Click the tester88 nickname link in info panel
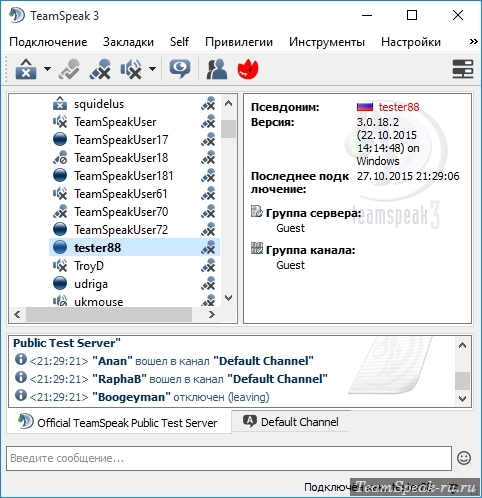Viewport: 482px width, 498px height. click(399, 107)
